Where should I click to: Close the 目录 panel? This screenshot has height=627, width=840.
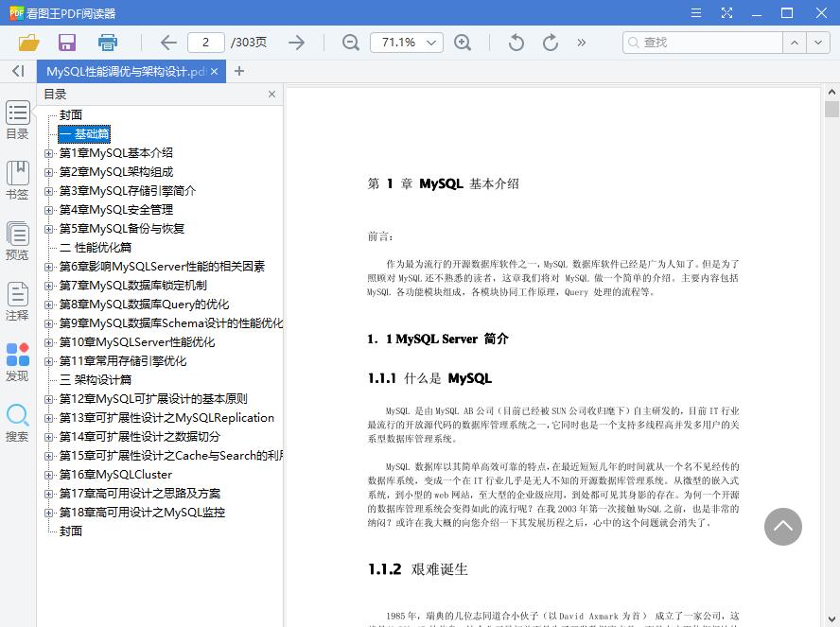[x=271, y=95]
